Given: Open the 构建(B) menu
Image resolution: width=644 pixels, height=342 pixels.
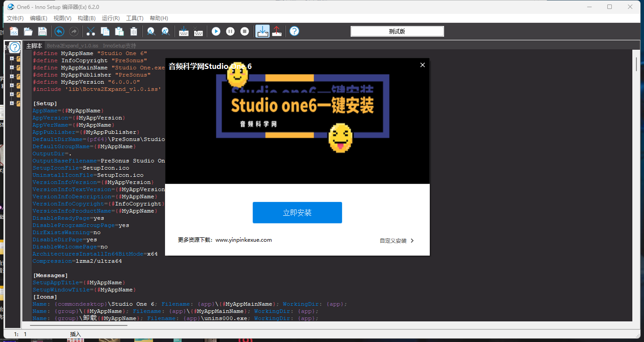Looking at the screenshot, I should tap(86, 18).
